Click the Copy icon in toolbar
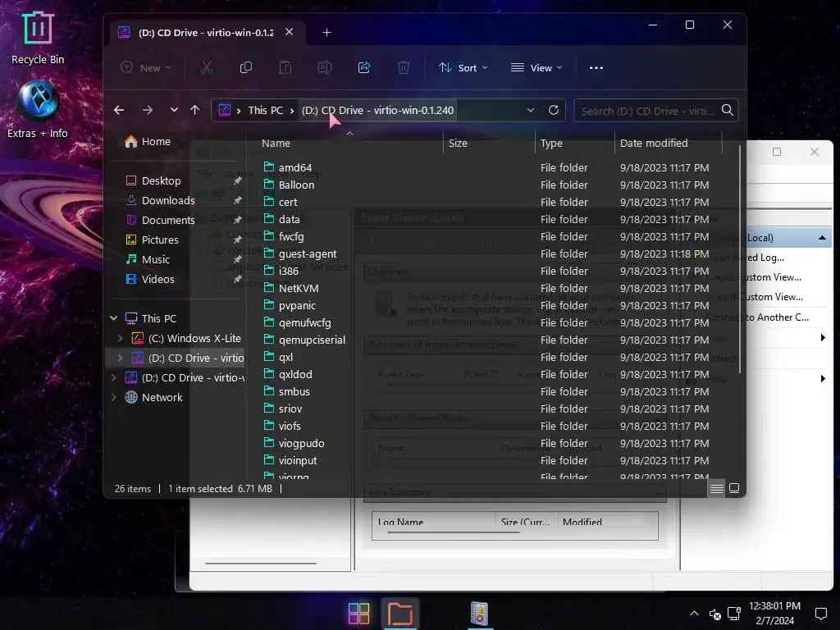 [x=246, y=67]
